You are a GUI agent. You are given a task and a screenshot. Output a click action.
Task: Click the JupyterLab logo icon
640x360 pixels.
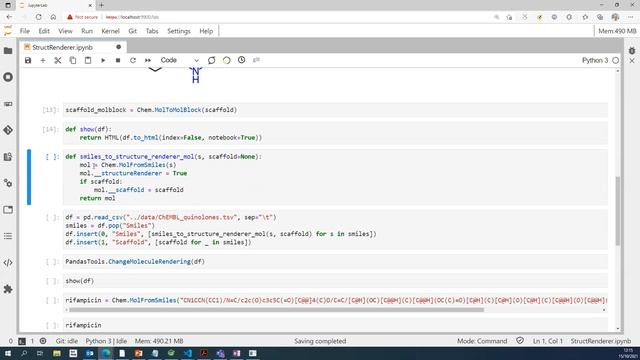(x=8, y=31)
